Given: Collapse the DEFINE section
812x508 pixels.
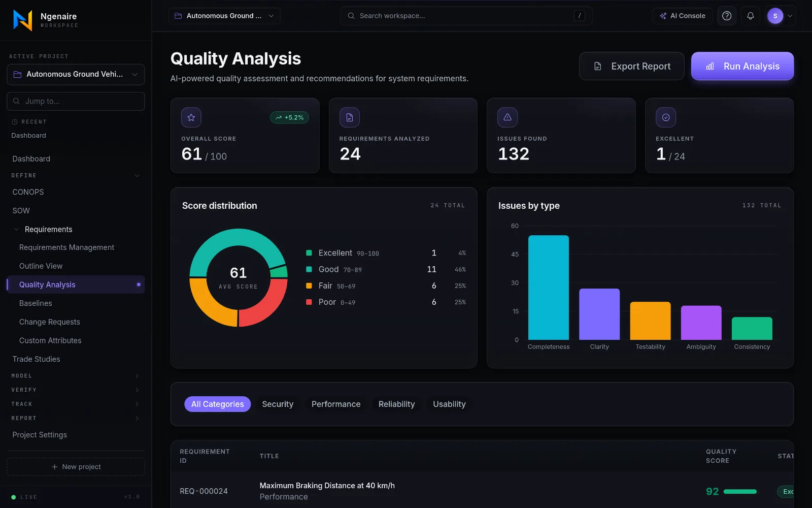Looking at the screenshot, I should [137, 175].
